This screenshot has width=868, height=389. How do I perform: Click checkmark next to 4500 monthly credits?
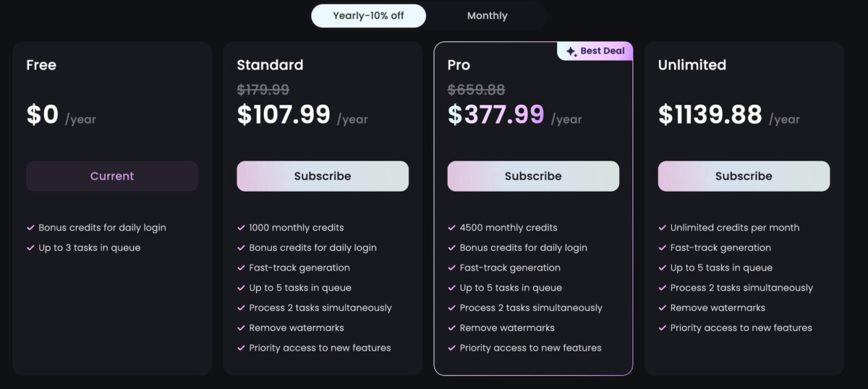(451, 228)
